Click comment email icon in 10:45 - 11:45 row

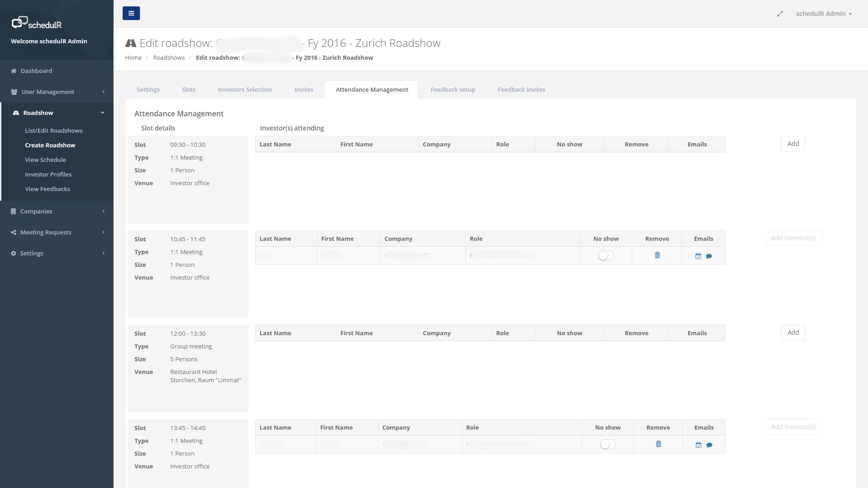(709, 256)
